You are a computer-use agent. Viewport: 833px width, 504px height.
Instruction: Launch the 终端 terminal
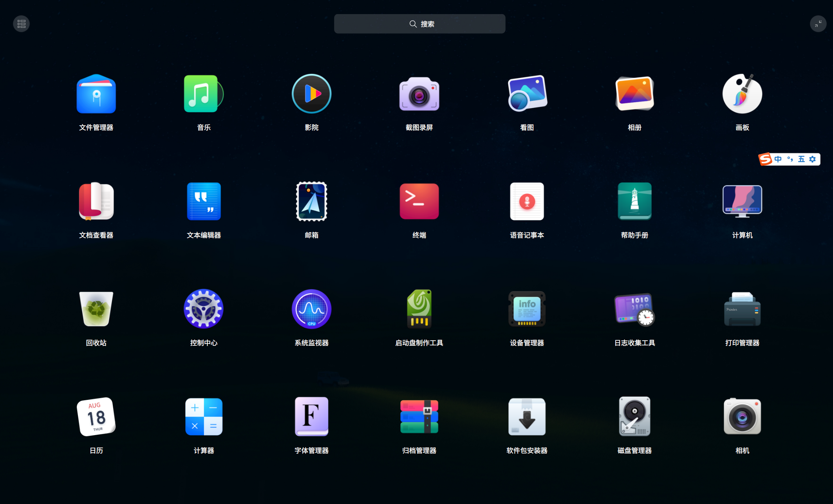tap(419, 201)
